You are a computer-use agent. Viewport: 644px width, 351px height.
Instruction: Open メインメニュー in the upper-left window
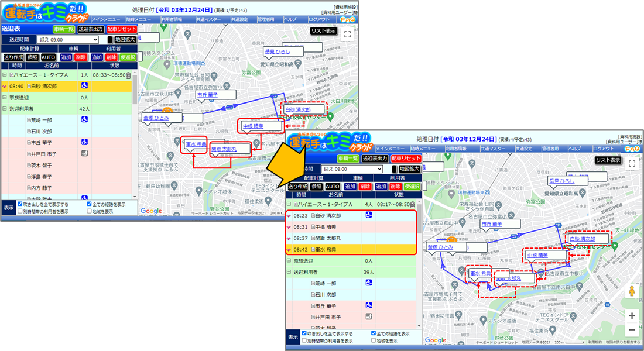tap(105, 20)
